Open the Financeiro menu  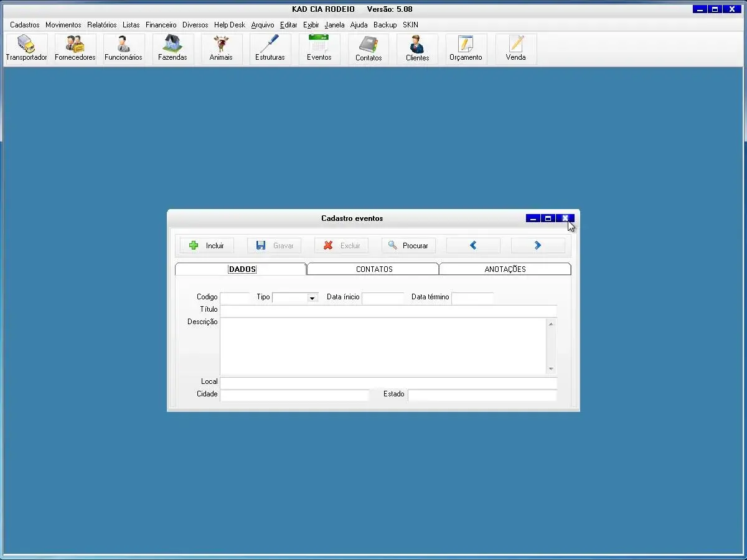(x=161, y=25)
